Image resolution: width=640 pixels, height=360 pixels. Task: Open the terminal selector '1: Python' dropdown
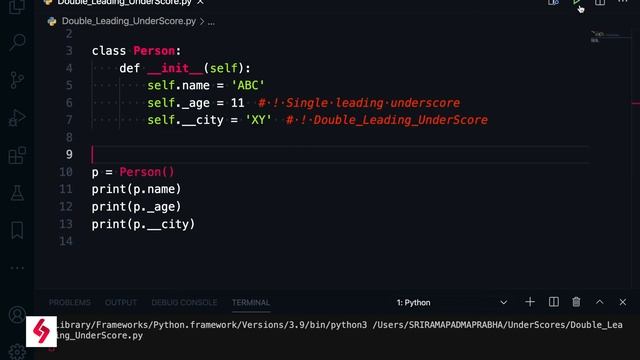(452, 302)
